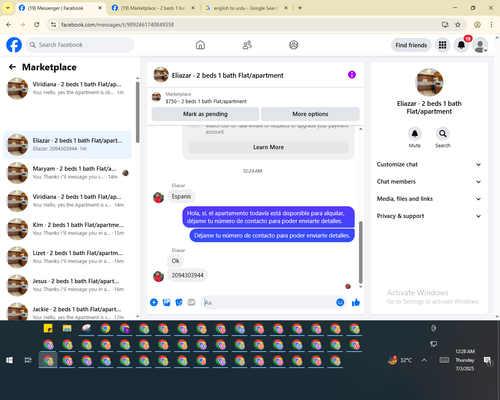Image resolution: width=500 pixels, height=400 pixels.
Task: Mute this conversation with the bell icon
Action: point(415,134)
